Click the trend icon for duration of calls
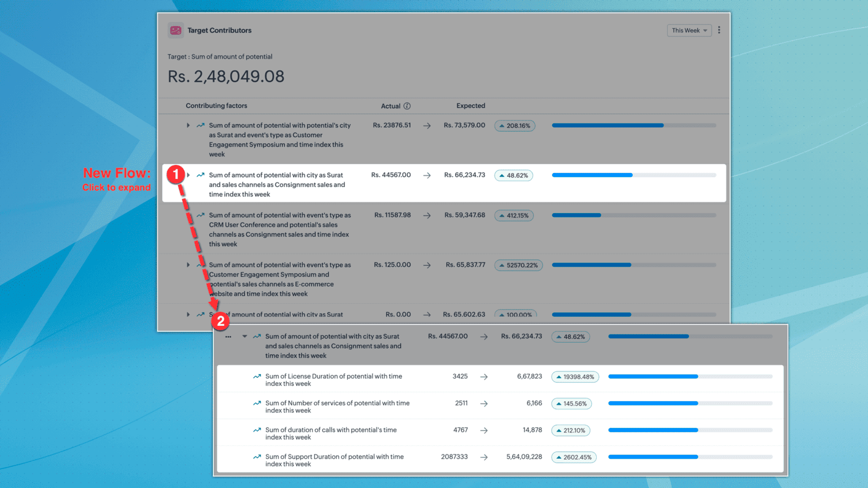This screenshot has width=868, height=488. 257,430
